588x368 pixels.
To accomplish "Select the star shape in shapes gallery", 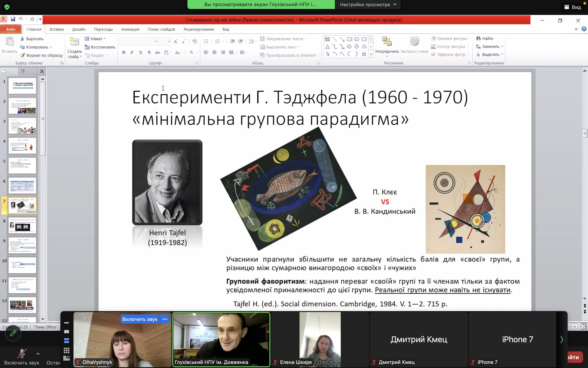I will (364, 54).
